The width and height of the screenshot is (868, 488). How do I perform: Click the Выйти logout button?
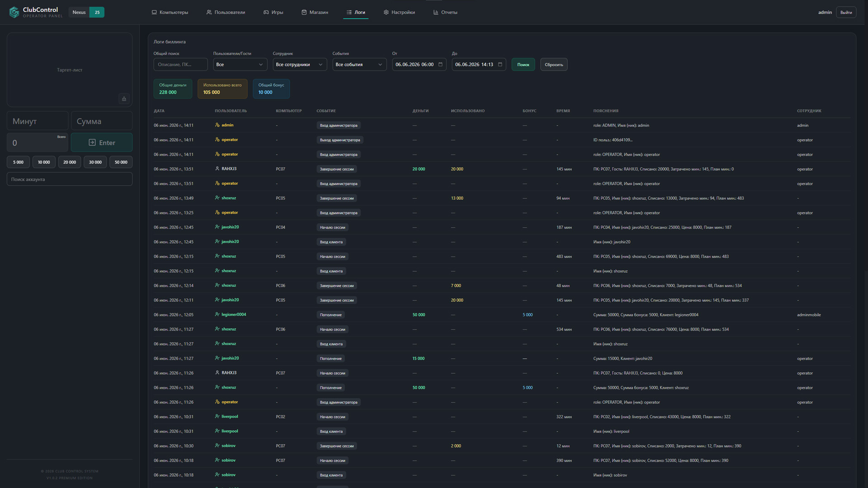(846, 12)
